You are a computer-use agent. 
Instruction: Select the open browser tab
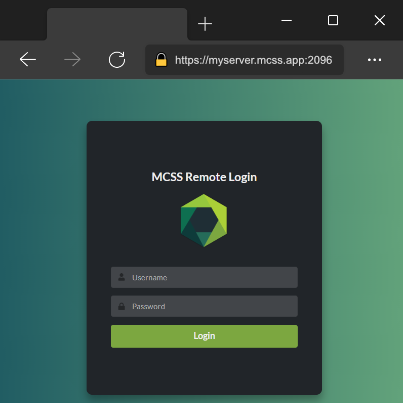click(117, 24)
